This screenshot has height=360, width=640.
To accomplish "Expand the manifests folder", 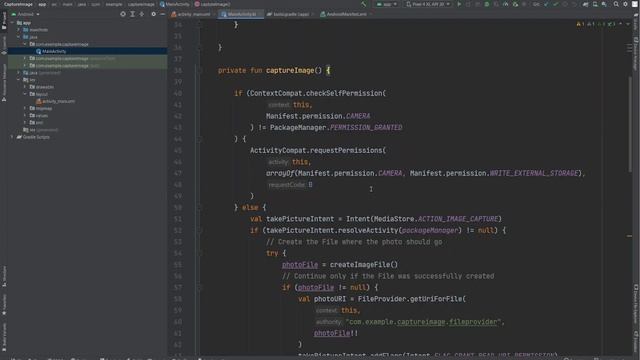I will pos(19,30).
